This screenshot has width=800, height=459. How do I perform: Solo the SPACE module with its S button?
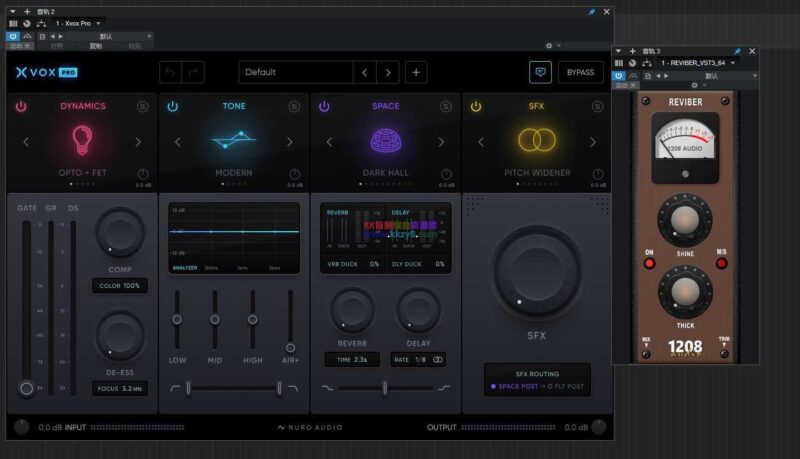[x=445, y=106]
